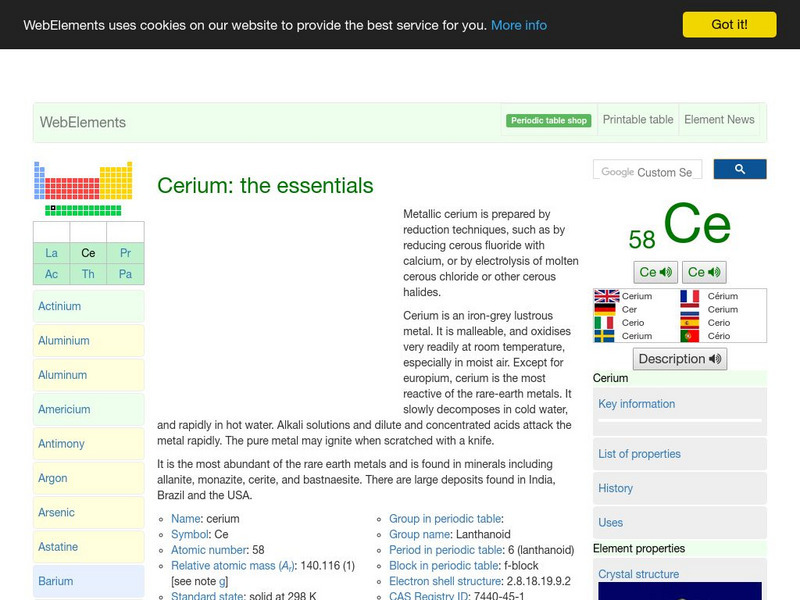This screenshot has height=600, width=800.
Task: Open the Americium element page
Action: tap(67, 409)
